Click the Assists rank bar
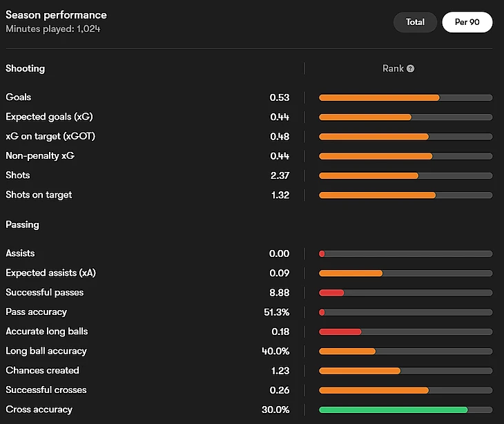Screen dimensions: 504x424 click(405, 253)
